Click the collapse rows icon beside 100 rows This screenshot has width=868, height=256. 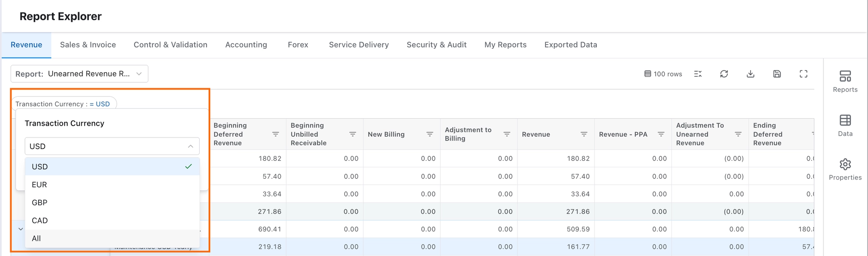tap(698, 74)
